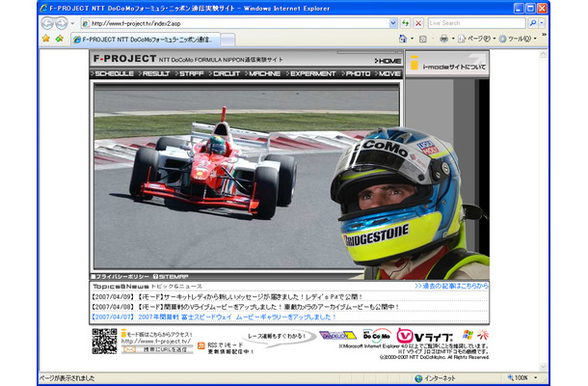Click the i-modeサイトについて banner
This screenshot has height=386, width=588.
[447, 64]
